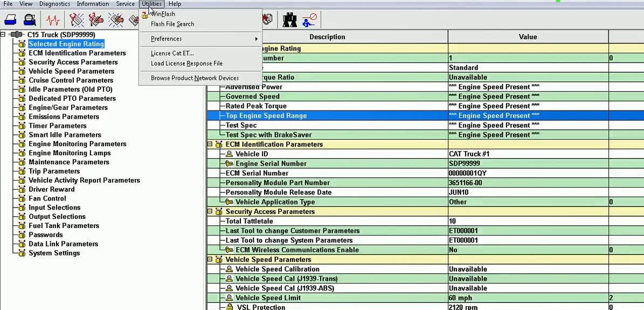Select Vehicle Activity Report Parameters tree item

click(x=84, y=181)
